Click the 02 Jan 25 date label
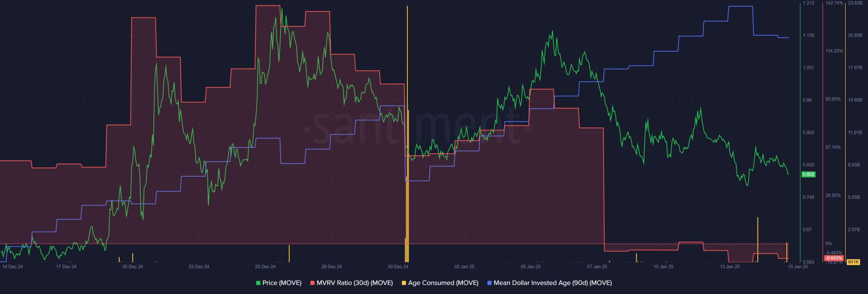Viewport: 868px width, 294px height. coord(465,267)
